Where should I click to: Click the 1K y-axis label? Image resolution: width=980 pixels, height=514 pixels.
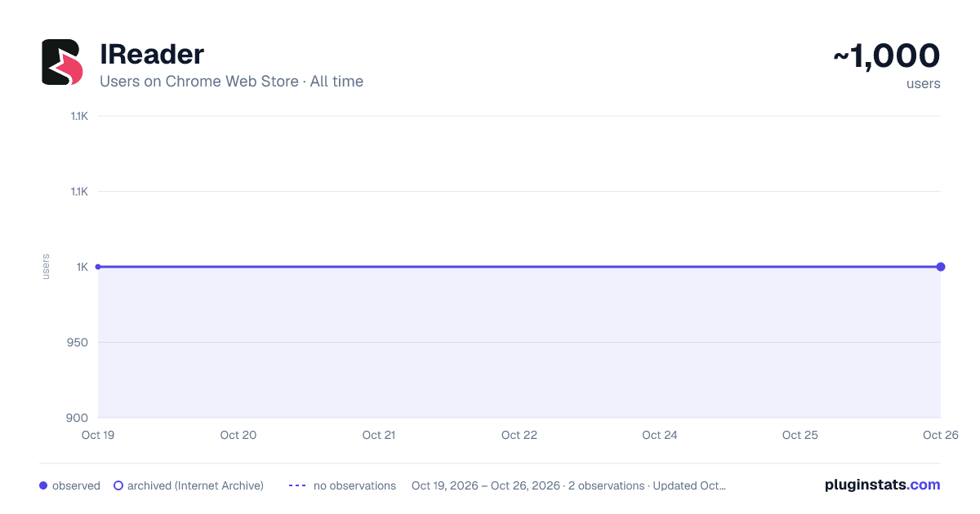point(82,267)
